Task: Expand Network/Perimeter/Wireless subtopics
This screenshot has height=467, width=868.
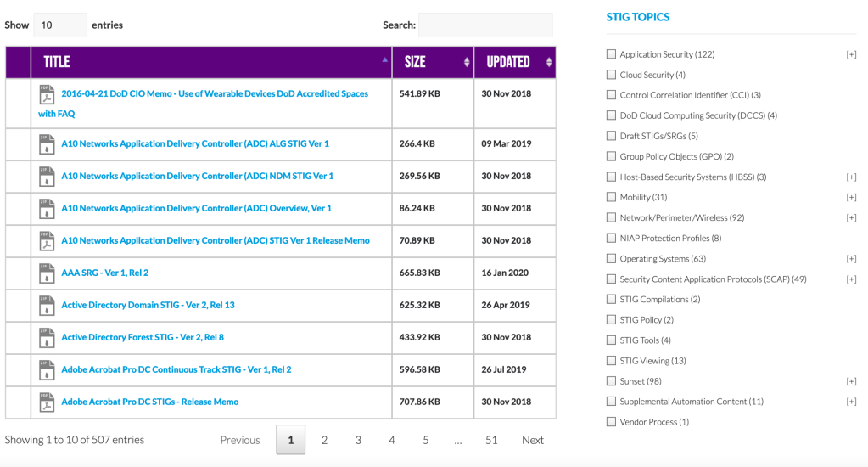Action: 851,218
